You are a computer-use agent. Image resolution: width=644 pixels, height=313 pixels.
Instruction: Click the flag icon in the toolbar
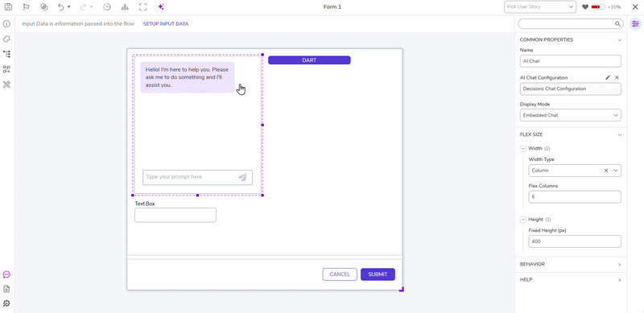pos(27,7)
